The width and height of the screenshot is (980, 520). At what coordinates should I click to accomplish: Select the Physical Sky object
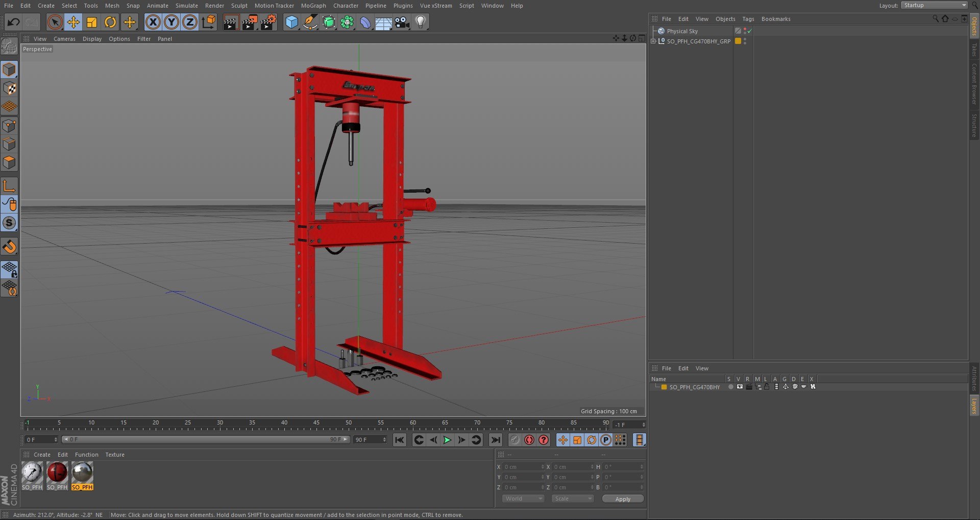682,31
